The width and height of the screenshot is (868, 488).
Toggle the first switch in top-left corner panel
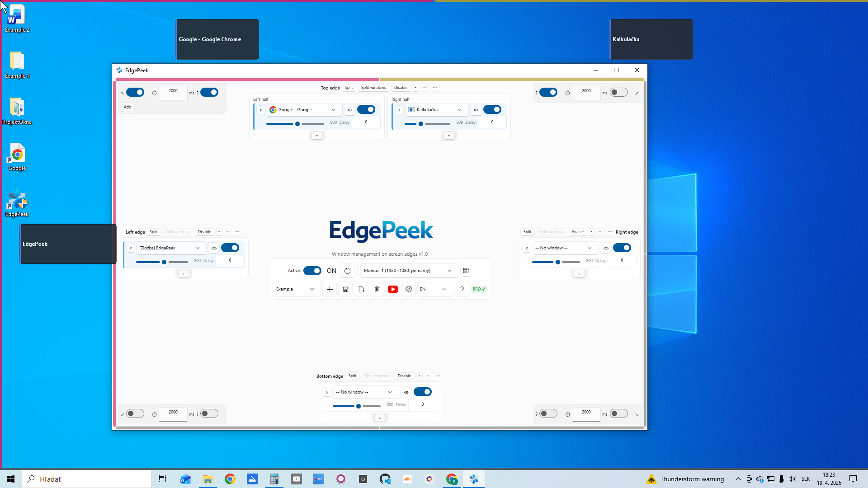coord(135,92)
